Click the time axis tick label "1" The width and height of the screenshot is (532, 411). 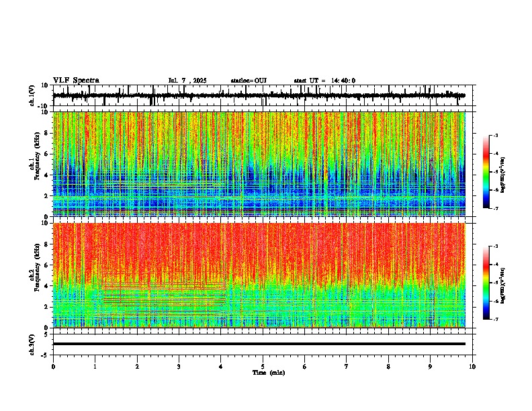click(95, 367)
